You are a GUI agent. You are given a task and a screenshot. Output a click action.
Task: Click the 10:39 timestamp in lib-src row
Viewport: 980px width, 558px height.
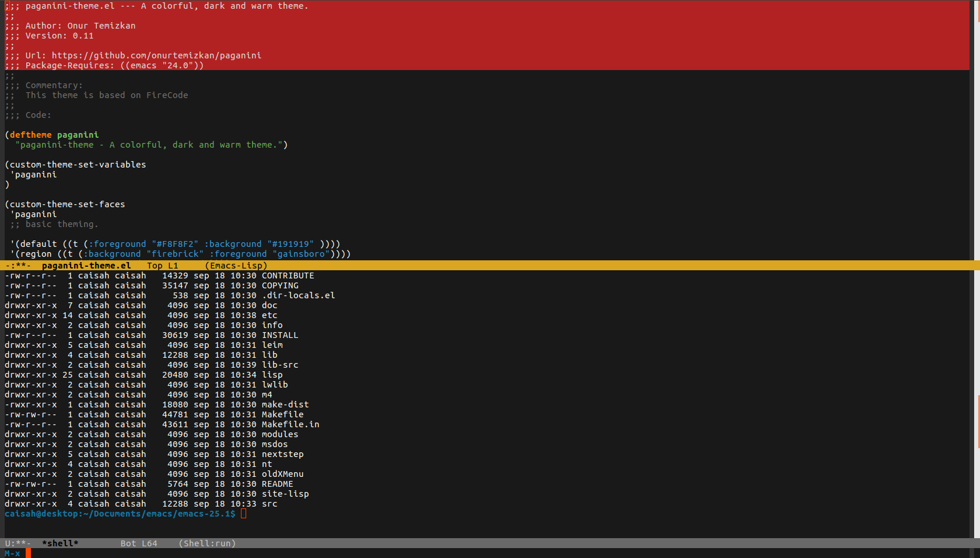click(x=243, y=365)
